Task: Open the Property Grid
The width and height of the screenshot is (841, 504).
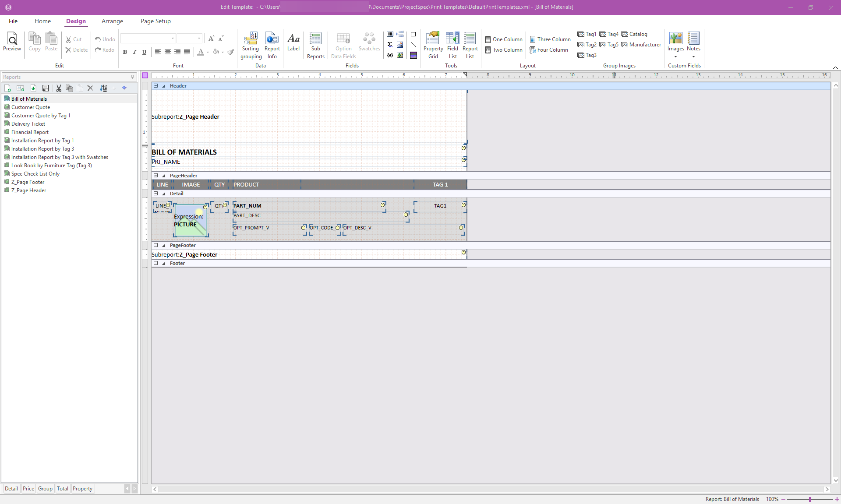Action: pos(433,45)
